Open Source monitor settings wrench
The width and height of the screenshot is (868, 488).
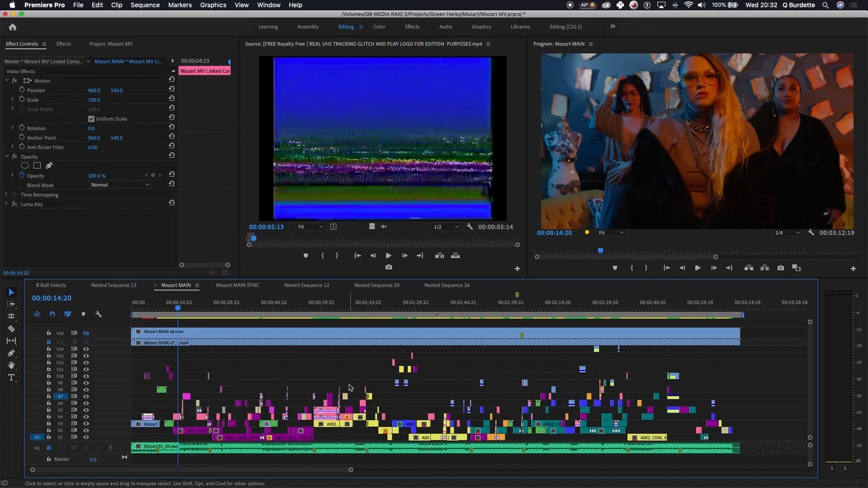[470, 227]
